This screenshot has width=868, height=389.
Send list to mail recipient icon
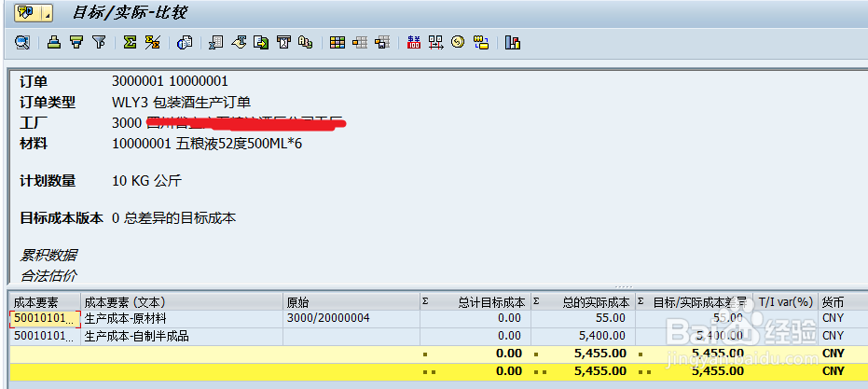click(x=283, y=42)
